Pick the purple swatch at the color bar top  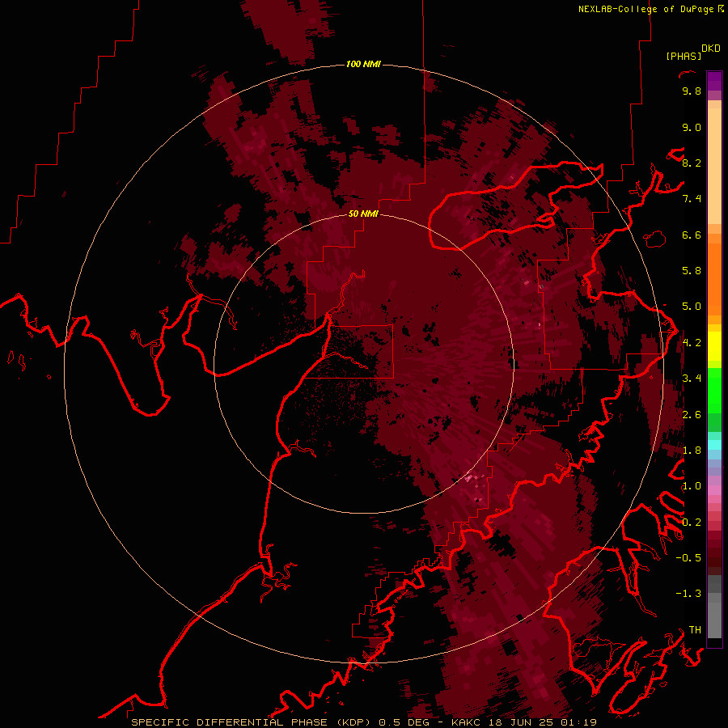(x=714, y=81)
